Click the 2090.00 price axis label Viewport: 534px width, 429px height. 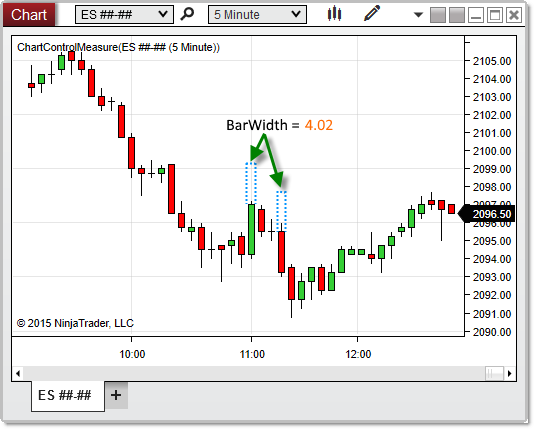pyautogui.click(x=492, y=332)
